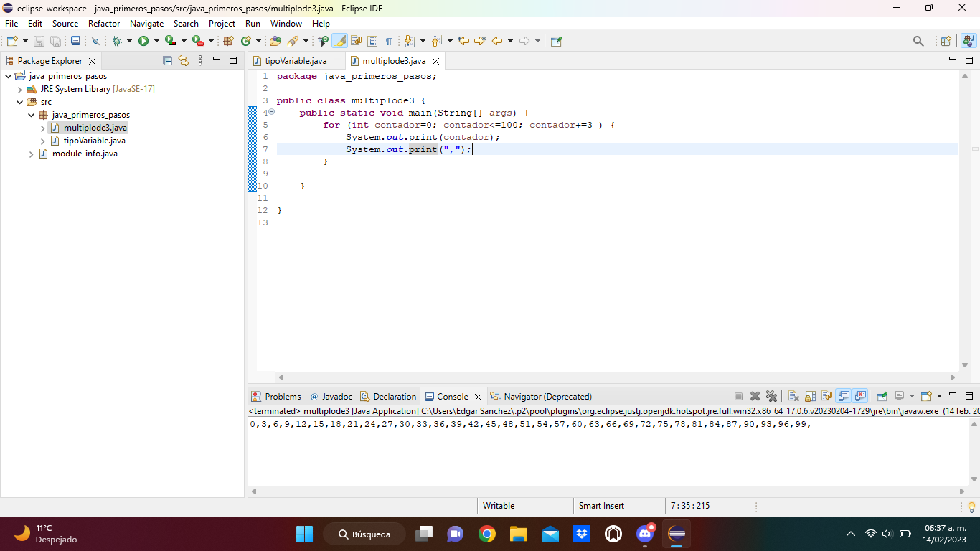Run the program with the green Run button
This screenshot has width=980, height=551.
click(143, 41)
